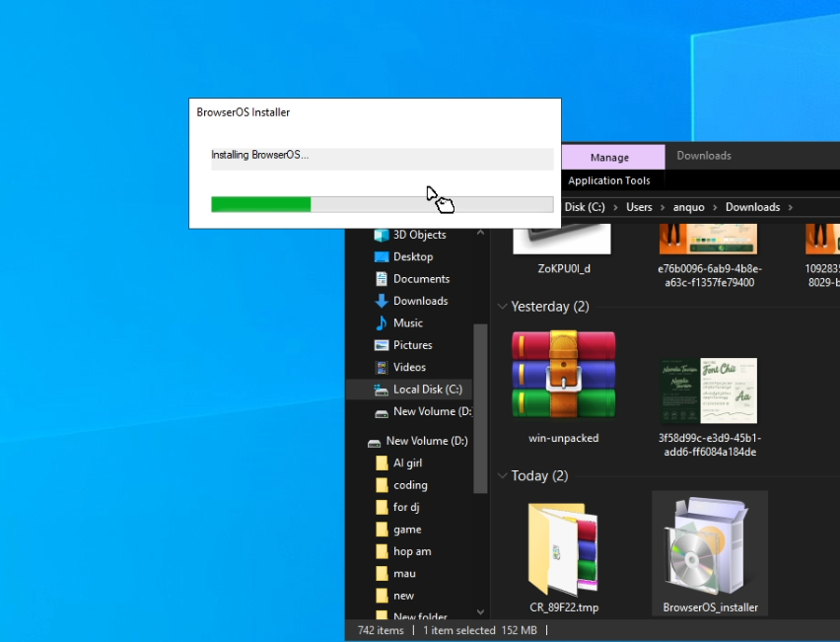Screen dimensions: 840x642
Task: Click the Yesterday (2) group heading text
Action: click(549, 307)
